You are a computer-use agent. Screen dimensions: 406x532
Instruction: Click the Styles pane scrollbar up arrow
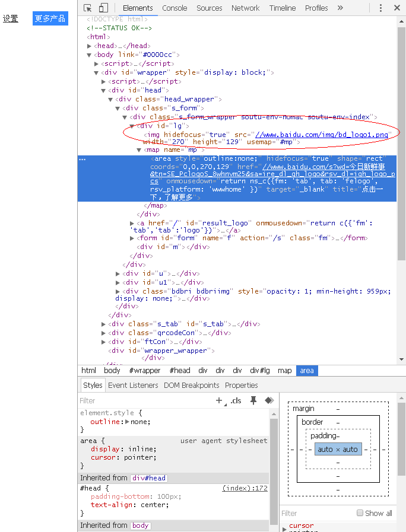274,414
